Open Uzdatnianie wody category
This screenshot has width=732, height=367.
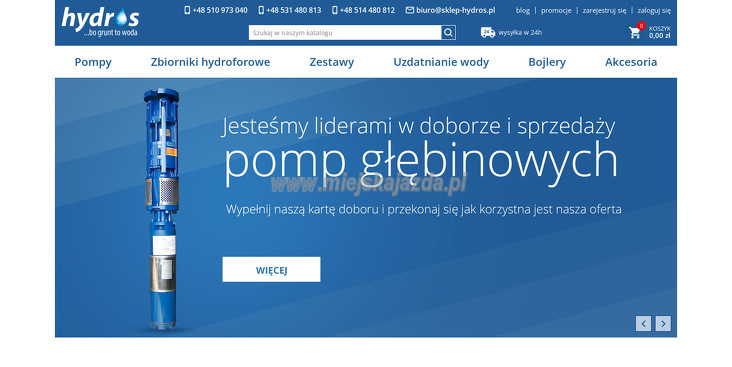coord(441,62)
